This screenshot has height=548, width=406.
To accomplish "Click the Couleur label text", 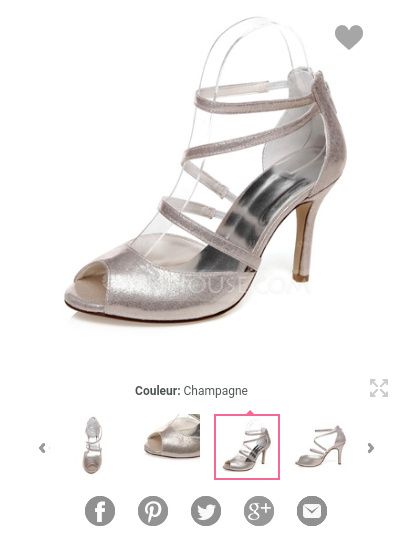I will [x=157, y=390].
